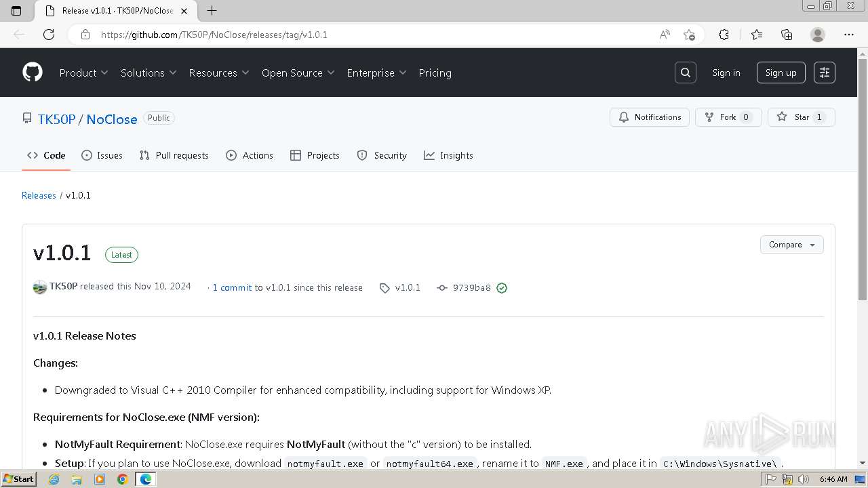The width and height of the screenshot is (868, 488).
Task: View site information padlock icon
Action: (85, 35)
